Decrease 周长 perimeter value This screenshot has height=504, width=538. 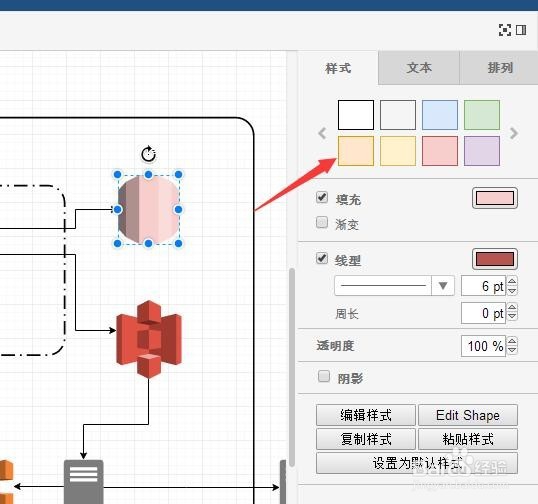512,317
